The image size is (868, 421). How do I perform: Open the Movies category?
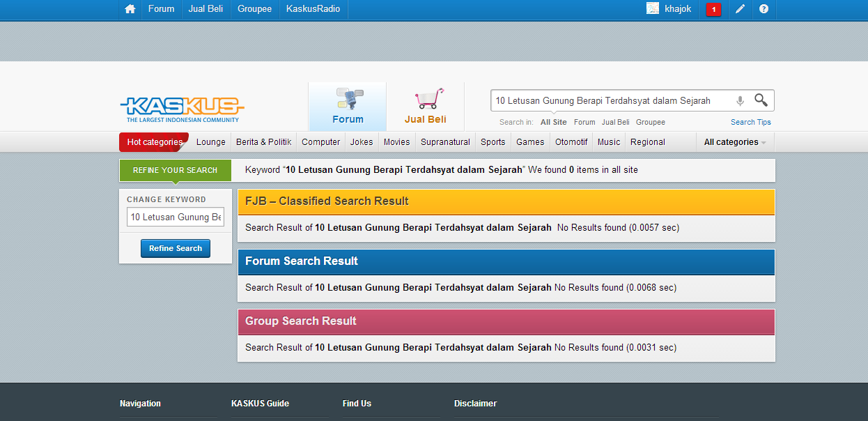click(x=397, y=142)
